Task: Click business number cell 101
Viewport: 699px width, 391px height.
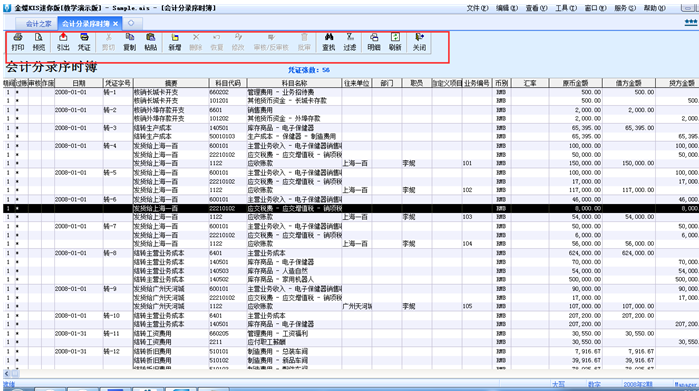Action: point(467,164)
